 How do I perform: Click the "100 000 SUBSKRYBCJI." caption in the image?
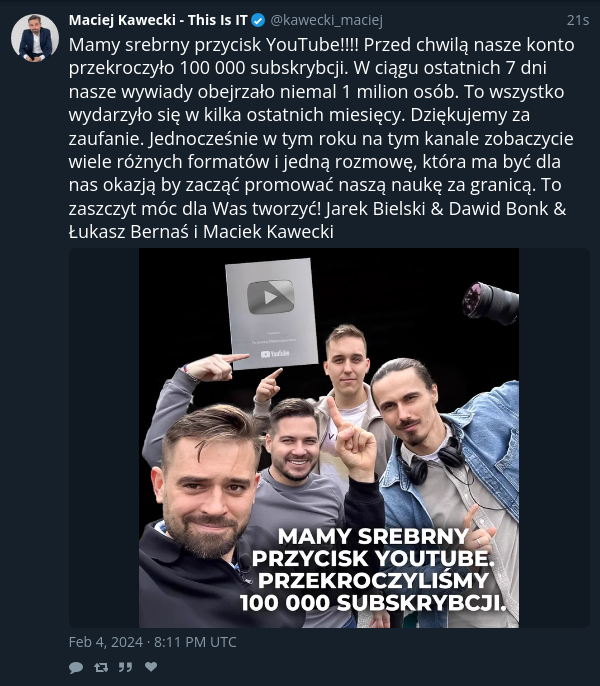[x=373, y=603]
